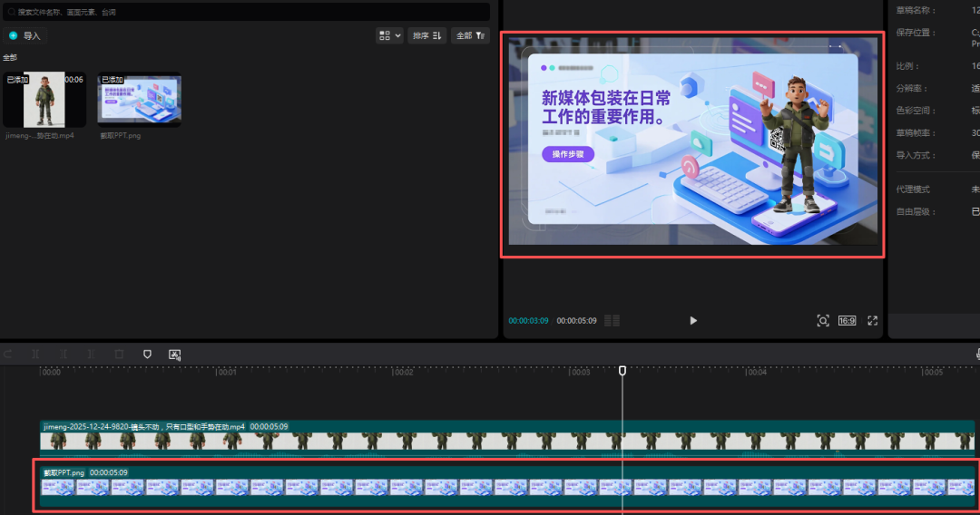The height and width of the screenshot is (515, 980).
Task: Select the 截取PPT.png media thumbnail
Action: 139,100
